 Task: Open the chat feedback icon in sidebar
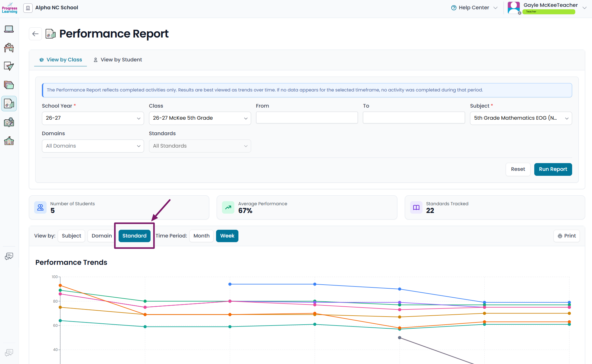[x=9, y=256]
